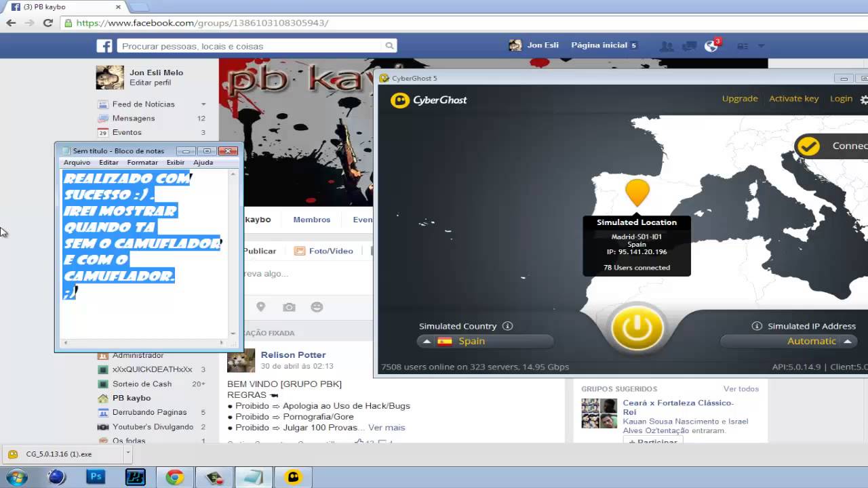This screenshot has width=868, height=488.
Task: Click Chrome icon in taskbar
Action: (x=174, y=476)
